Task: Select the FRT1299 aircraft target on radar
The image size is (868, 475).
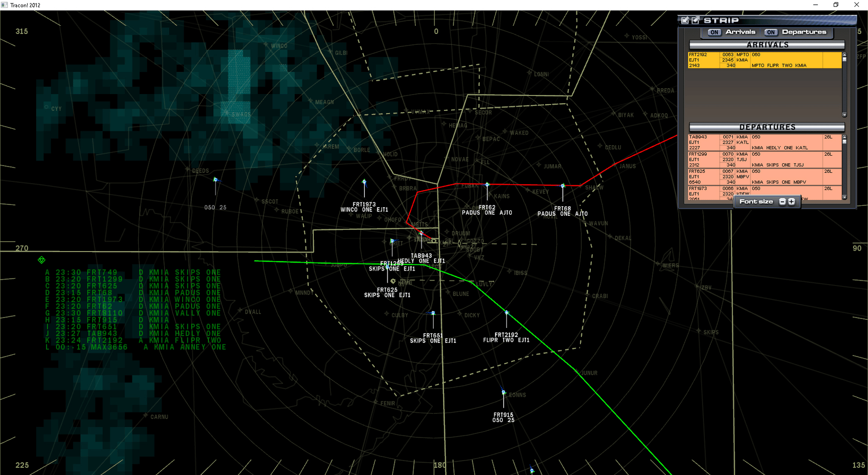Action: (x=392, y=241)
